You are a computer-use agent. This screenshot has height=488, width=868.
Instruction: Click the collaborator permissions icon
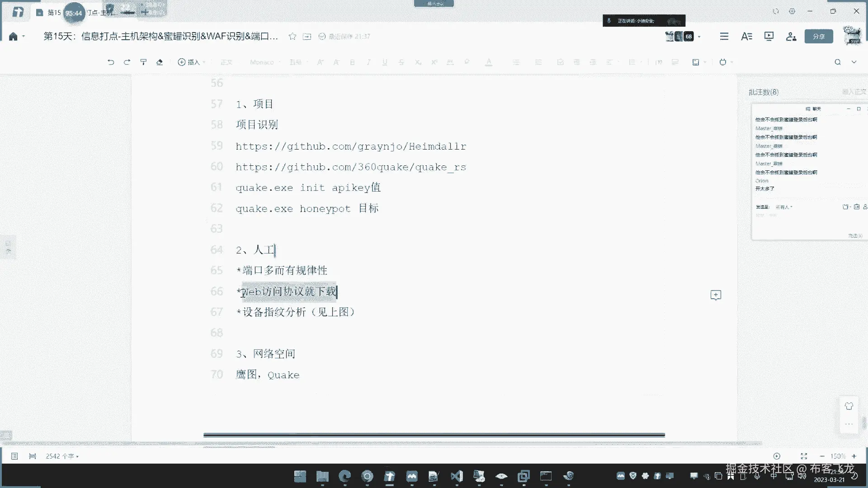[x=791, y=36]
